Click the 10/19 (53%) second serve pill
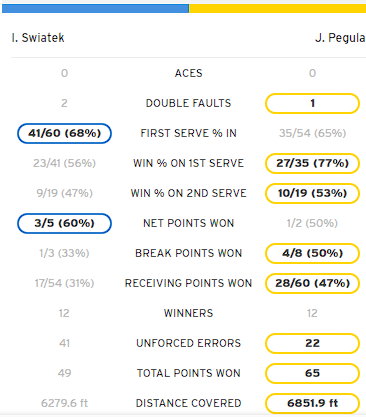The height and width of the screenshot is (417, 366). point(312,193)
